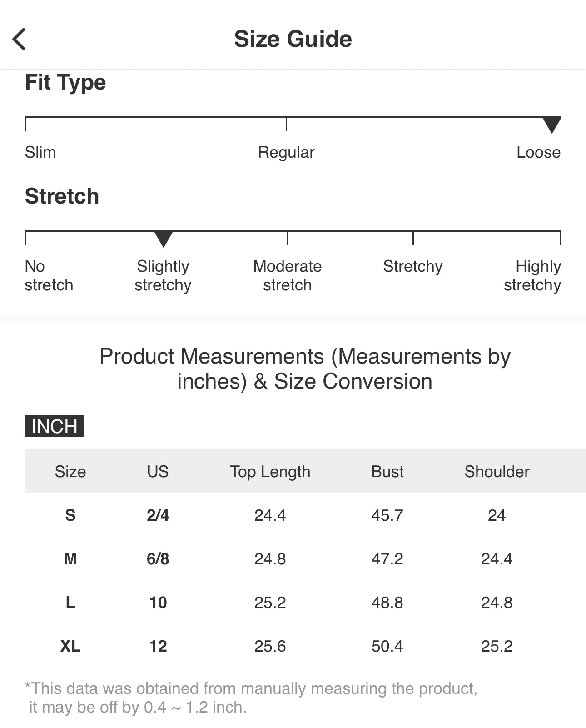Click the Moderate stretch label
The width and height of the screenshot is (586, 728).
click(x=287, y=275)
